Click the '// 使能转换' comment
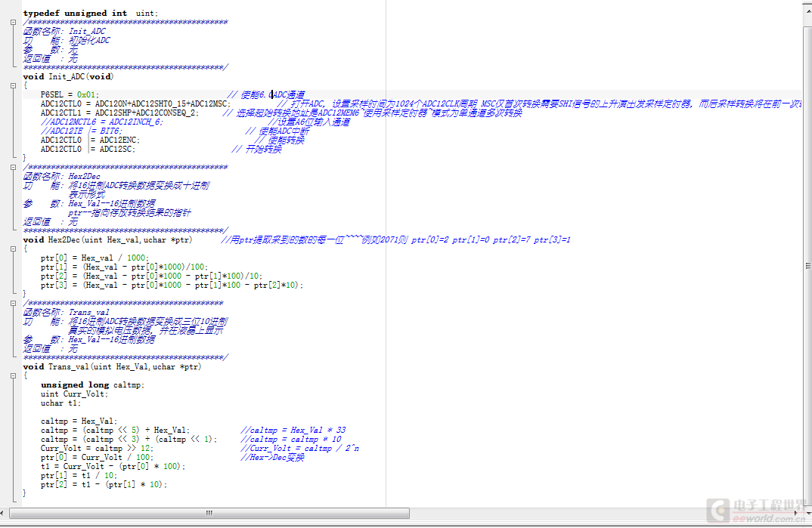This screenshot has width=812, height=528. click(279, 140)
